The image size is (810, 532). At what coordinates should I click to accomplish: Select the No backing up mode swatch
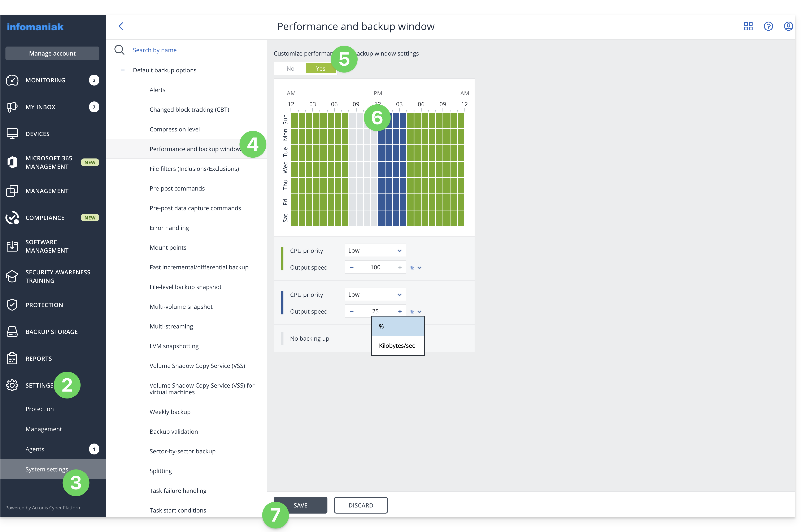(282, 338)
